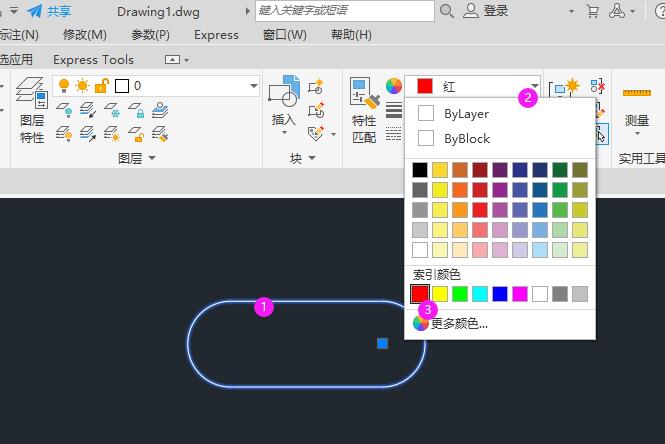Open the dropdown arrow next to 登录
The width and height of the screenshot is (665, 444).
point(571,11)
